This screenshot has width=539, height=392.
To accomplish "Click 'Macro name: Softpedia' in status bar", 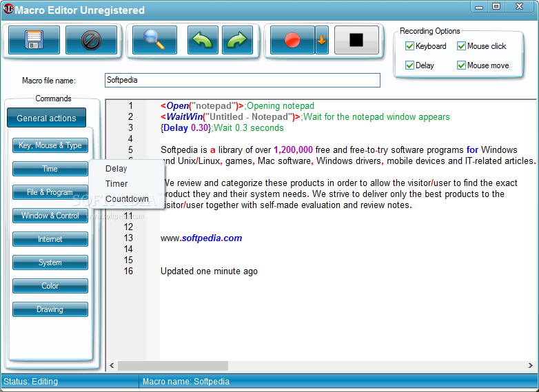I will click(x=186, y=382).
